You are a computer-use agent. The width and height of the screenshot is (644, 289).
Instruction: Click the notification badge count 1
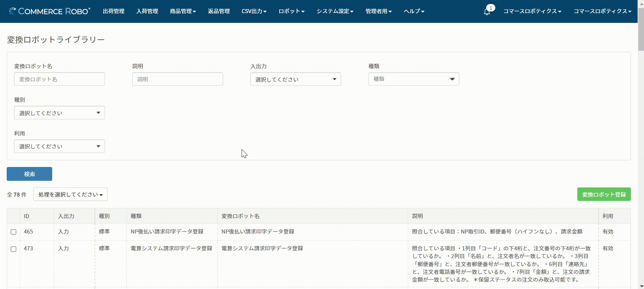click(491, 8)
